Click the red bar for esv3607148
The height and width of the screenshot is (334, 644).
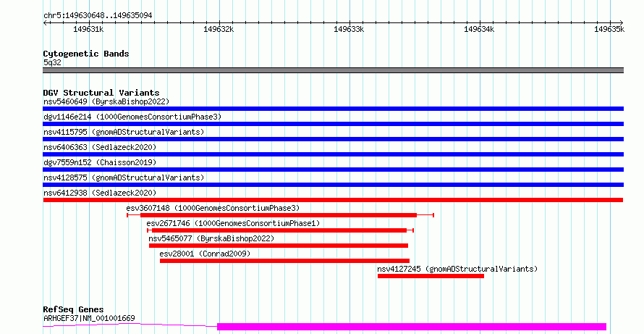pyautogui.click(x=279, y=215)
